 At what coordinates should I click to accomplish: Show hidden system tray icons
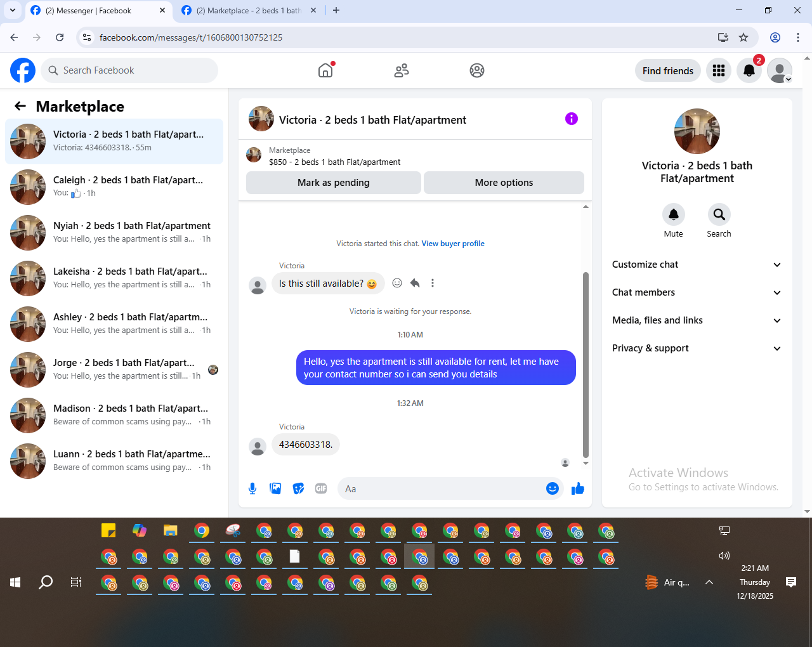[709, 582]
